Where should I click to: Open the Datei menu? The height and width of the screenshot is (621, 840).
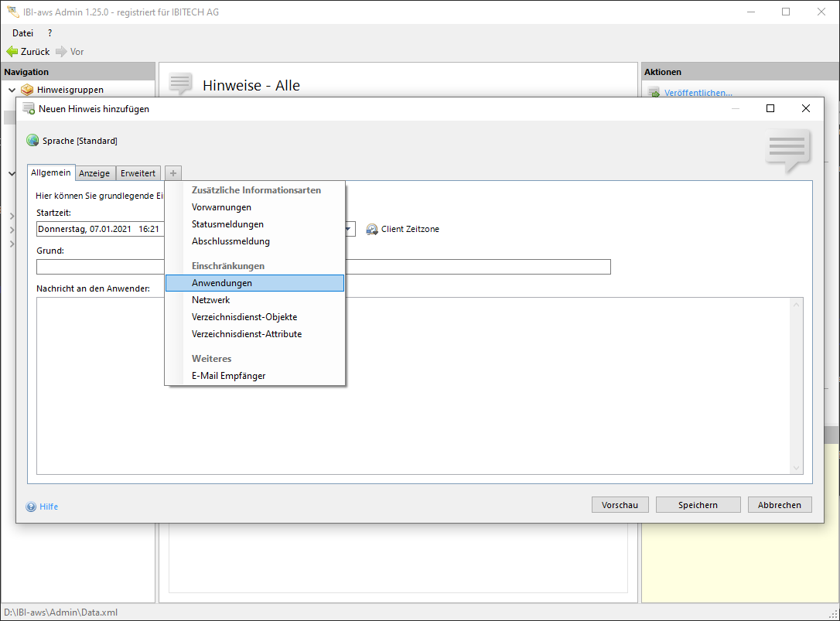[x=23, y=33]
